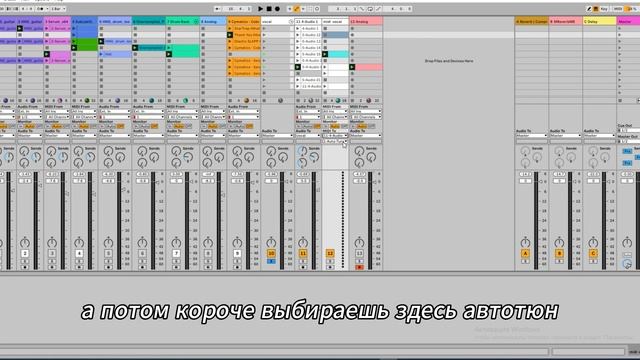This screenshot has width=640, height=360.
Task: Adjust the Master track pan knob
Action: [627, 243]
